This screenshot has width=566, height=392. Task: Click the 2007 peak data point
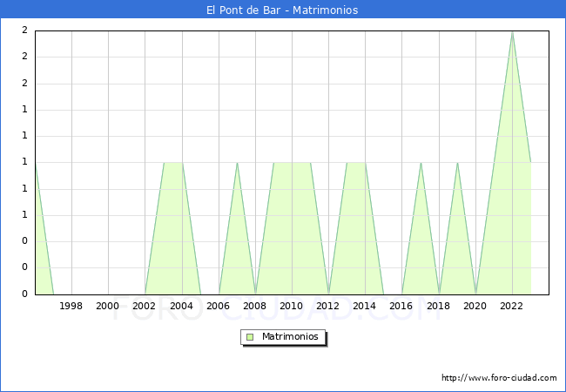(x=237, y=163)
